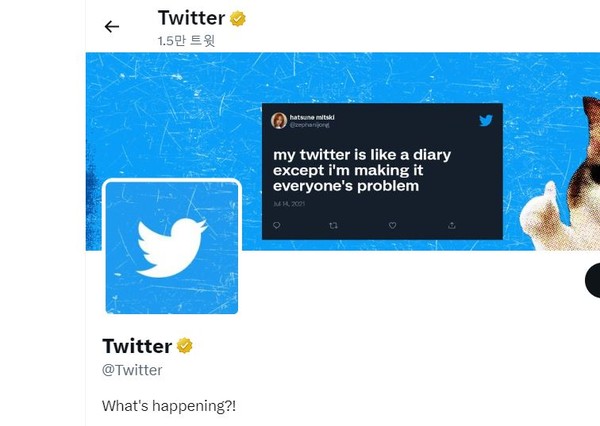This screenshot has height=426, width=600.
Task: Open the Twitter profile picture
Action: (172, 248)
